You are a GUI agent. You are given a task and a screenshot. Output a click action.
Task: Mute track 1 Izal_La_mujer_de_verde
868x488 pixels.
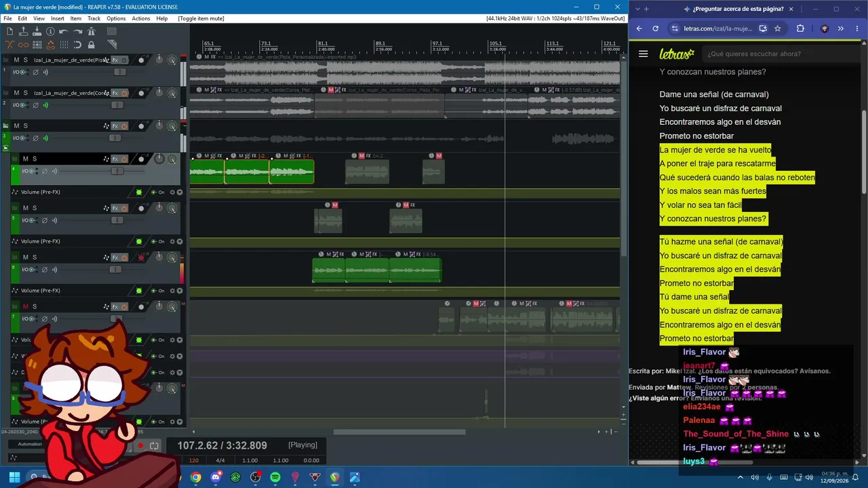point(16,60)
